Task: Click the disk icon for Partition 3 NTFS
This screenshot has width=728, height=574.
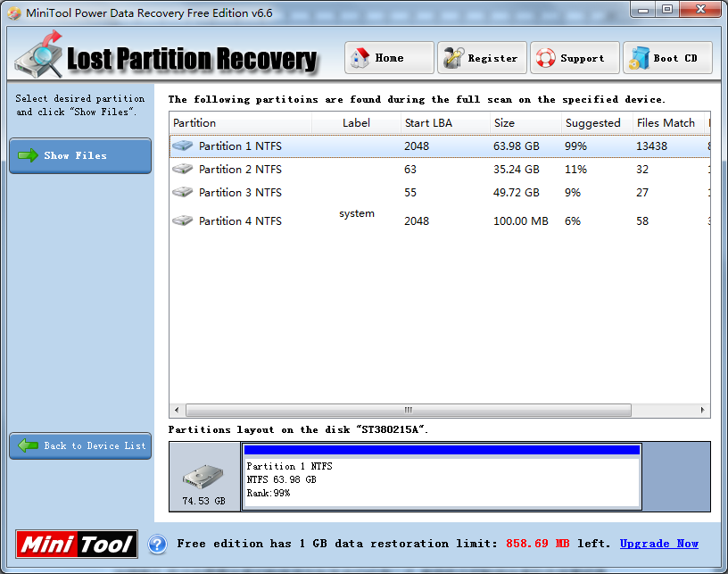Action: (x=183, y=192)
